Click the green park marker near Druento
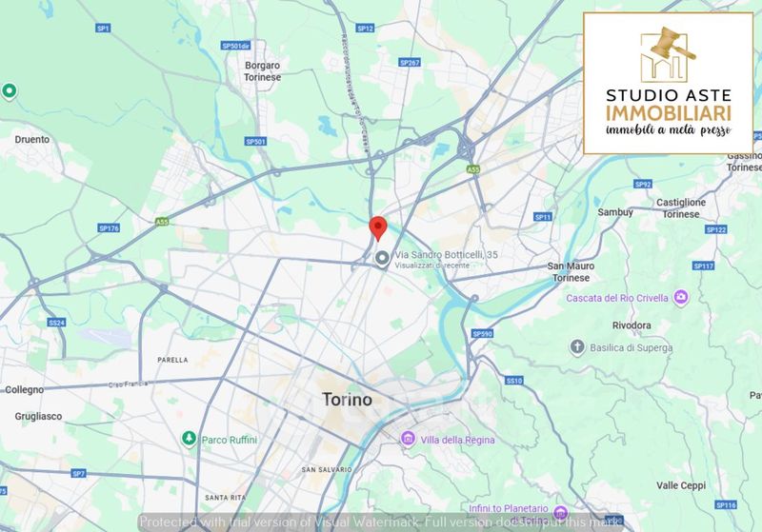Screen dimensions: 762x532 click(x=9, y=90)
